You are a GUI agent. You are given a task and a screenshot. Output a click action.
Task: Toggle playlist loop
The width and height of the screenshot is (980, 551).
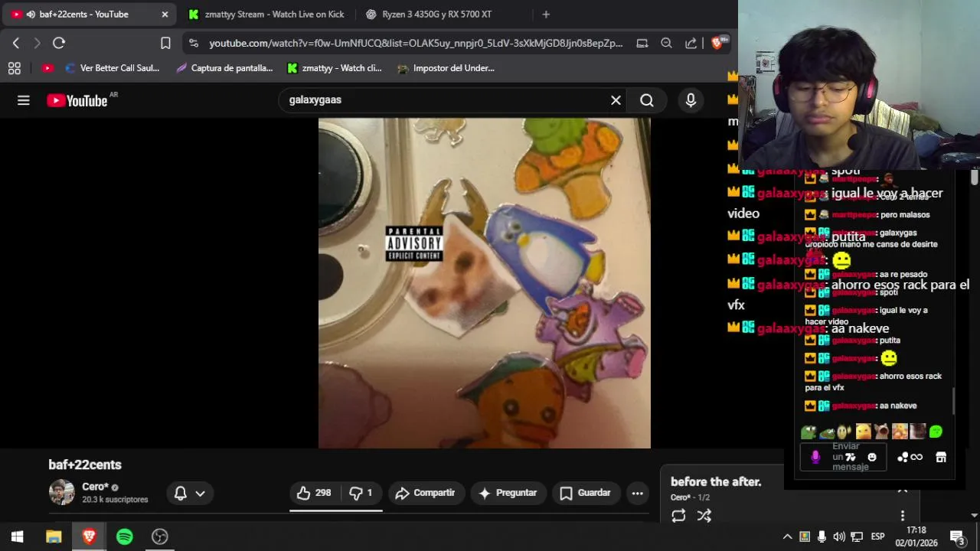678,516
